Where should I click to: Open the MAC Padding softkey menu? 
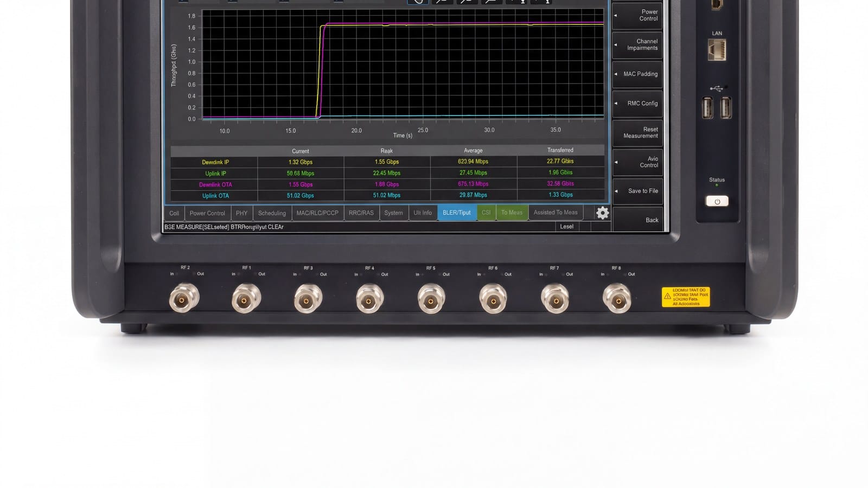click(637, 74)
